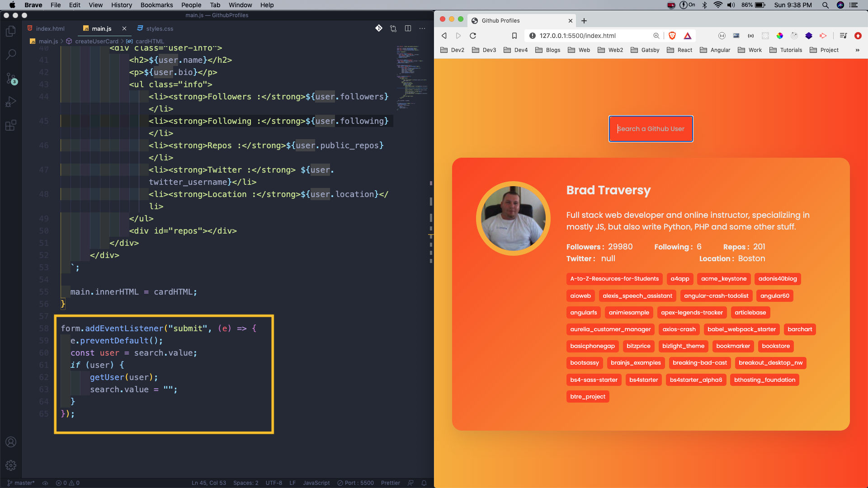Click JavaScript language mode in status bar
The height and width of the screenshot is (488, 868).
coord(316,483)
